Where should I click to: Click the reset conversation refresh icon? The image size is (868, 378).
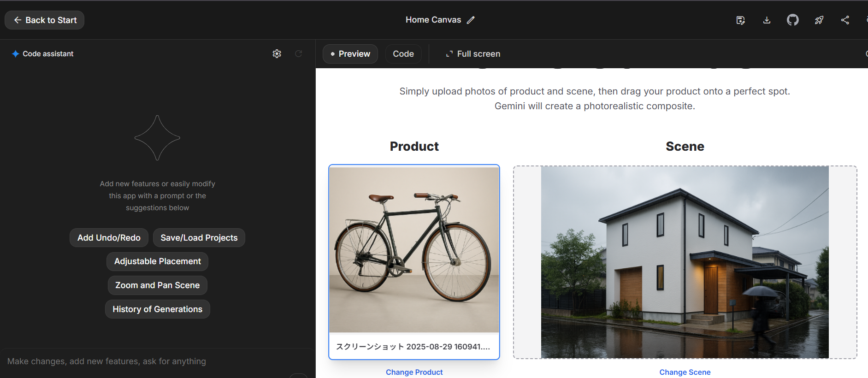click(x=299, y=53)
